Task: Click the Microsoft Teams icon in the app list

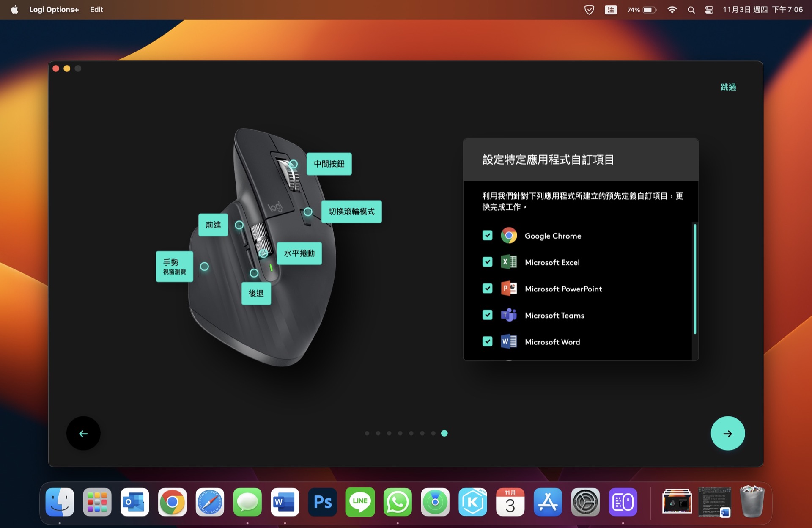Action: point(509,315)
